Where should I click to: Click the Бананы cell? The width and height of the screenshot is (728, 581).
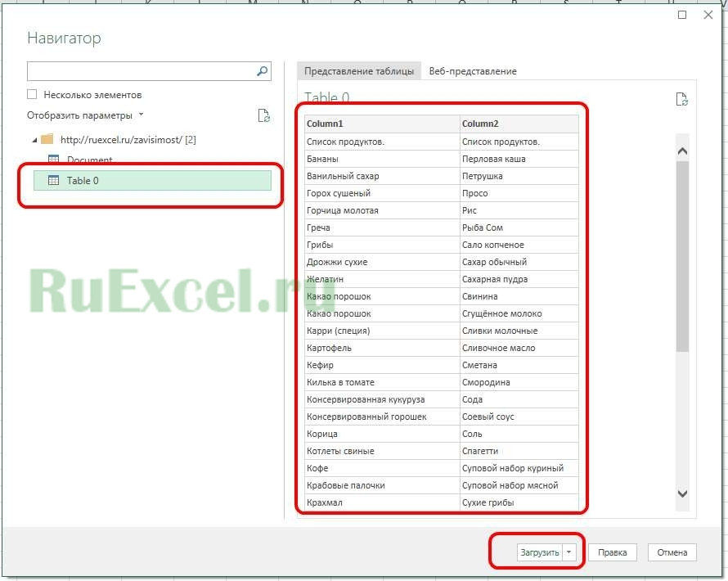click(x=382, y=159)
